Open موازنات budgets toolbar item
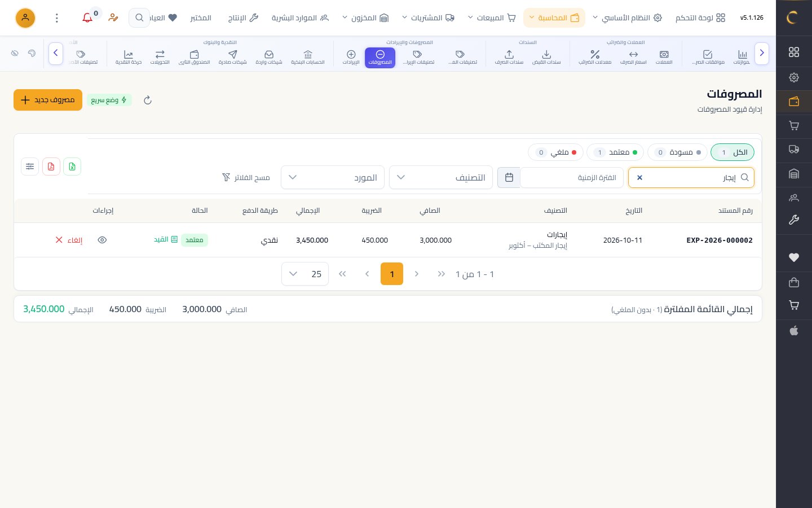 tap(742, 57)
